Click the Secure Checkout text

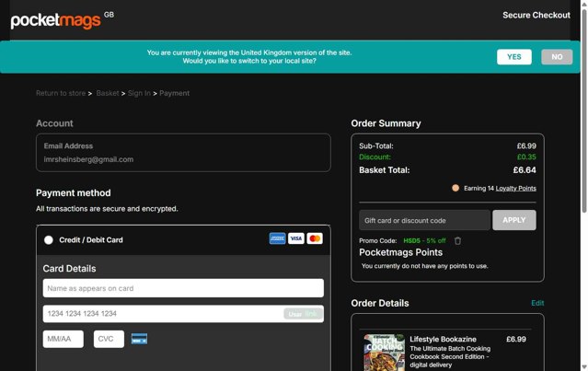tap(536, 16)
